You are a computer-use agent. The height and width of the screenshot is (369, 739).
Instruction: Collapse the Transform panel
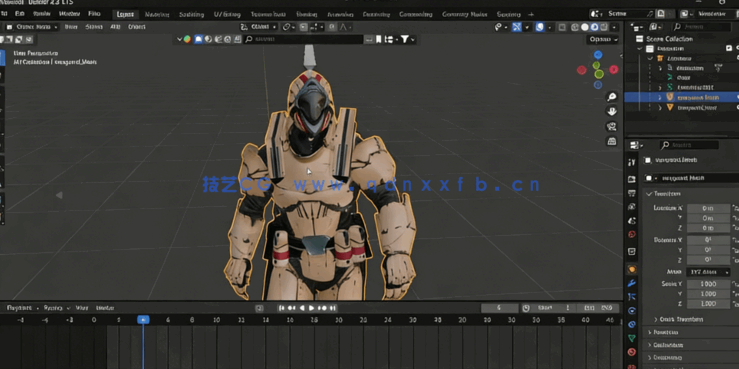pyautogui.click(x=665, y=194)
